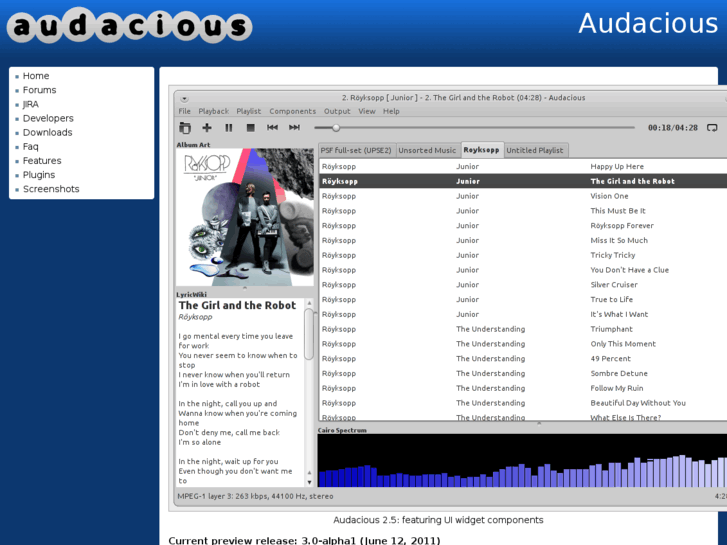The width and height of the screenshot is (727, 545).
Task: Stop playback with the stop button
Action: [250, 128]
